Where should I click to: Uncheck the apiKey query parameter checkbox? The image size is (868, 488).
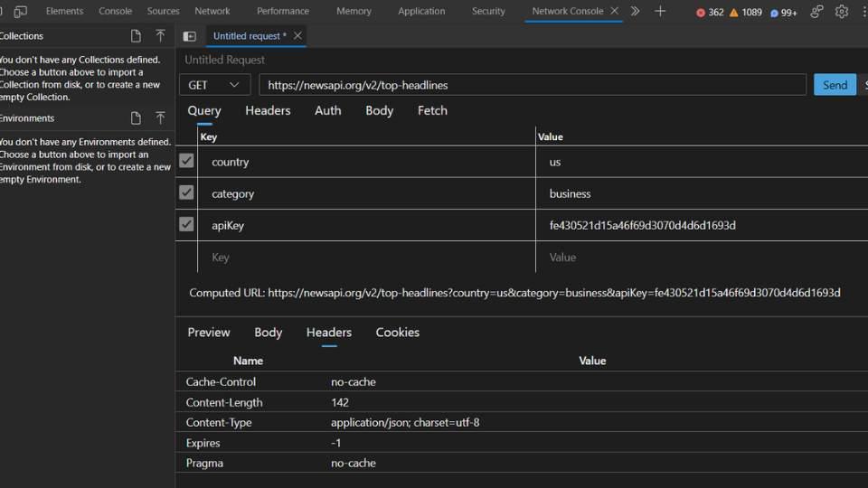[186, 225]
